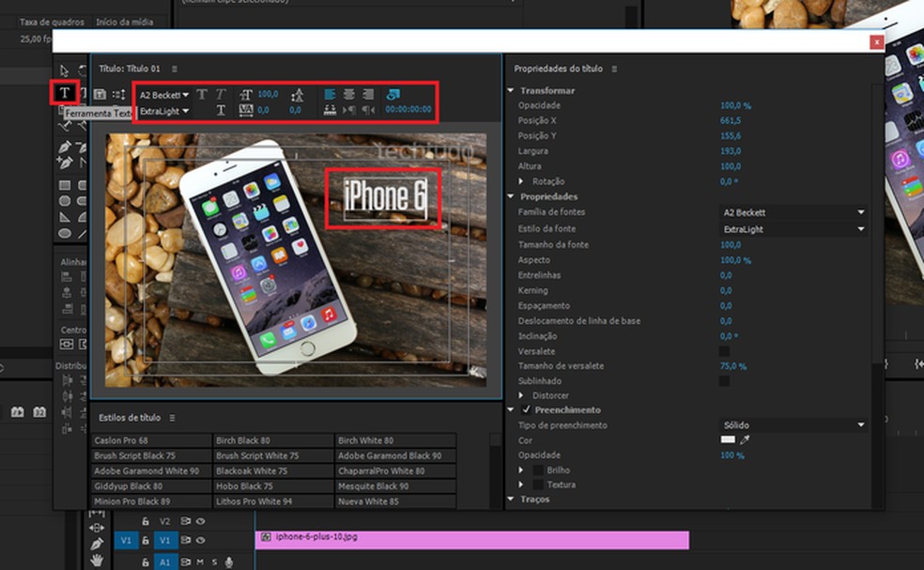924x570 pixels.
Task: Open the Propriedades do título panel menu
Action: point(614,69)
